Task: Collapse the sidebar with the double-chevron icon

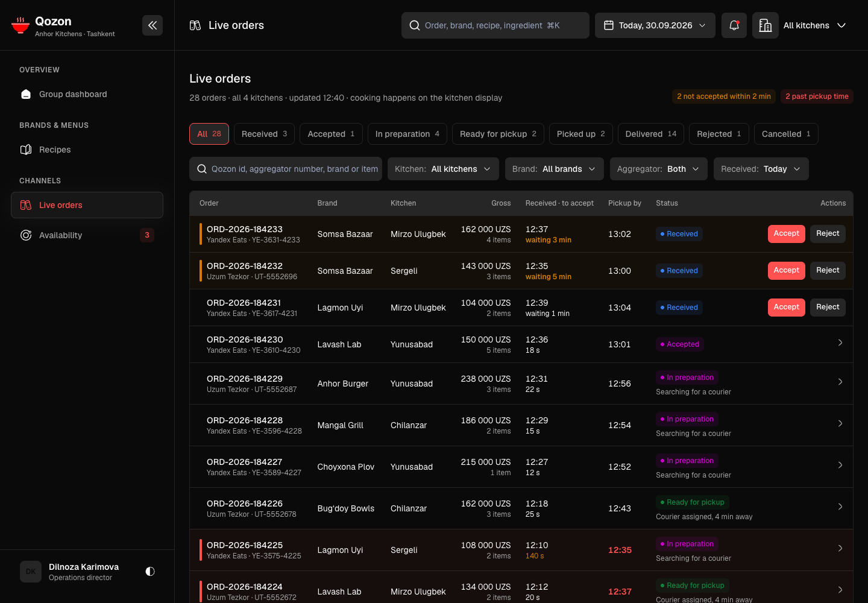Action: tap(153, 25)
